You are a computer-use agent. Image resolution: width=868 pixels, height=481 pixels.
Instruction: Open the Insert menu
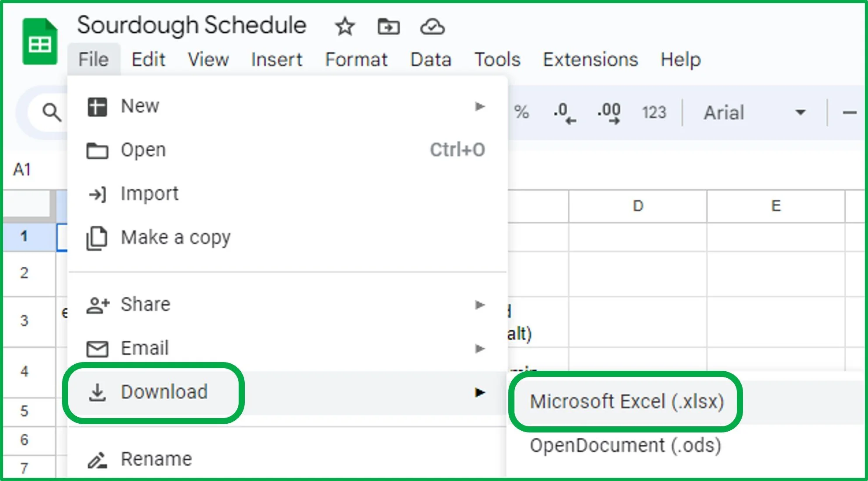pos(277,59)
